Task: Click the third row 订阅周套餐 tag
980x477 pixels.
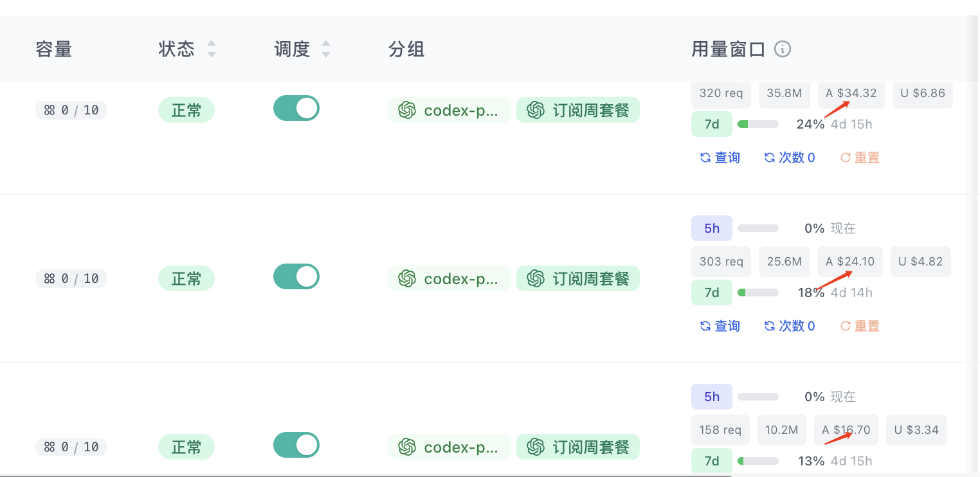Action: pos(578,447)
